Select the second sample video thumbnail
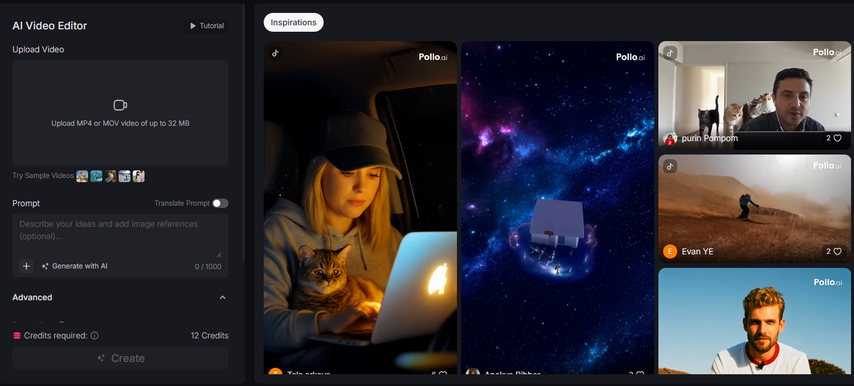Screen dimensions: 854x386 pyautogui.click(x=96, y=176)
